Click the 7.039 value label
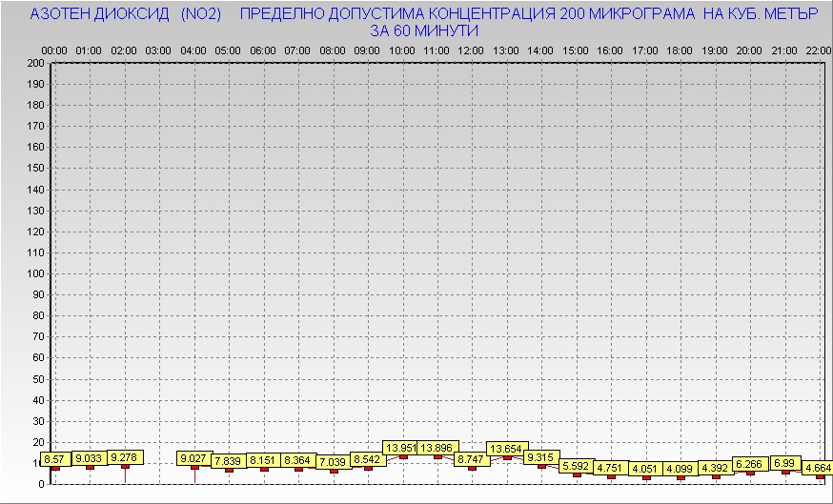 tap(334, 462)
